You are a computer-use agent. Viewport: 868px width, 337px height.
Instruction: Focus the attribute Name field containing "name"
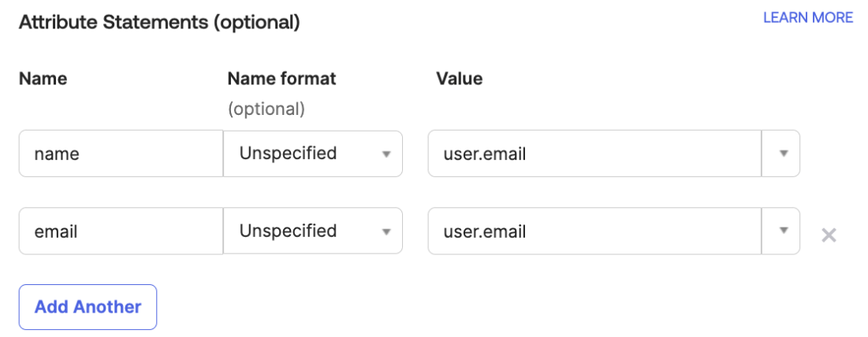[121, 154]
